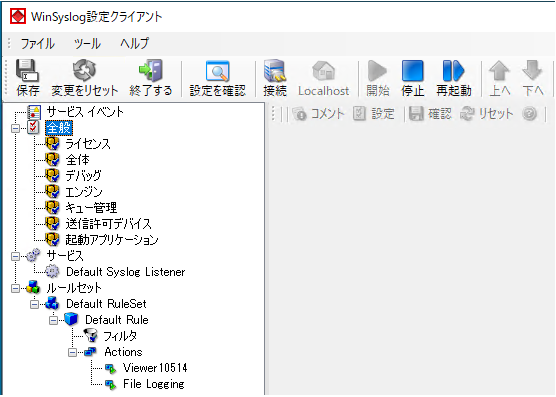Collapse the Default Rule node
The width and height of the screenshot is (556, 397).
pos(53,320)
